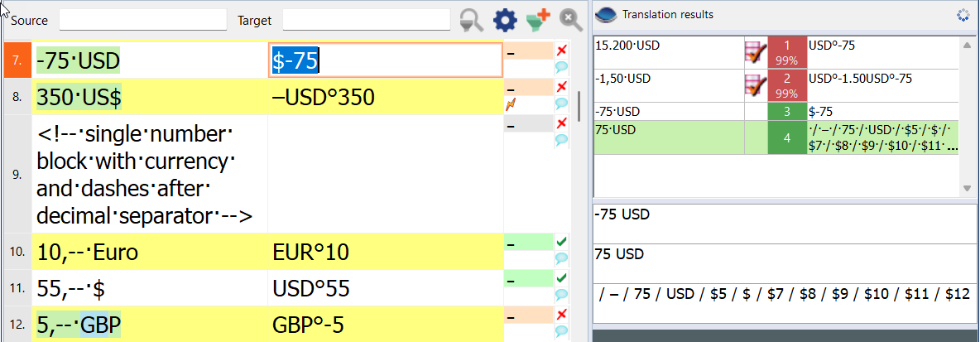
Task: Open the comment bubble for row 10
Action: 561,258
